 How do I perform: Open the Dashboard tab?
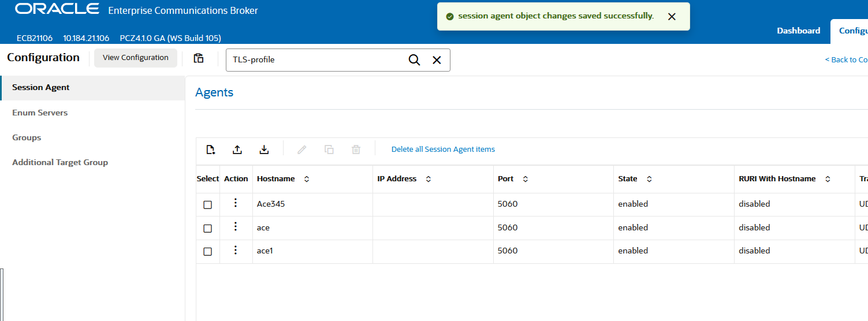(798, 31)
